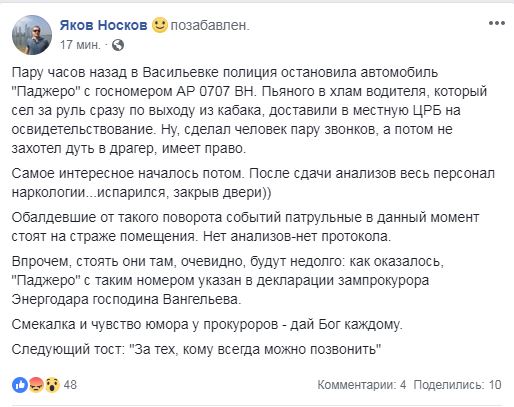Click the wow reaction icon
The image size is (514, 407).
pyautogui.click(x=52, y=385)
